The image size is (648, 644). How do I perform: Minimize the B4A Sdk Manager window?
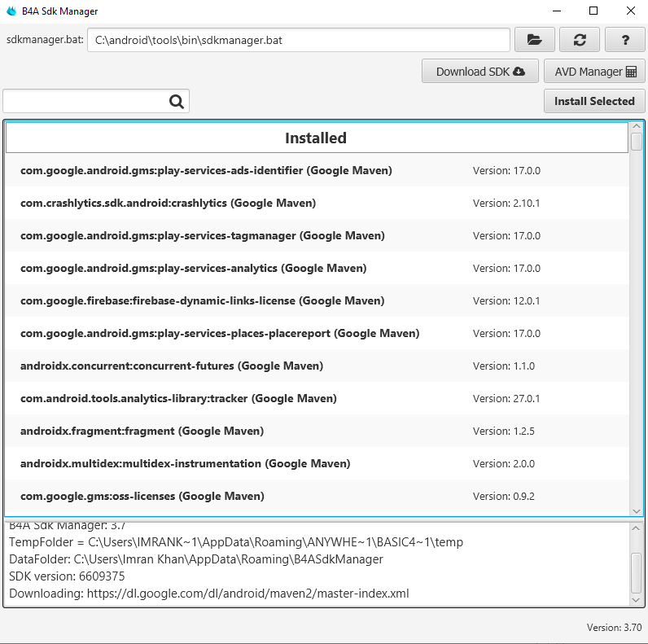557,11
